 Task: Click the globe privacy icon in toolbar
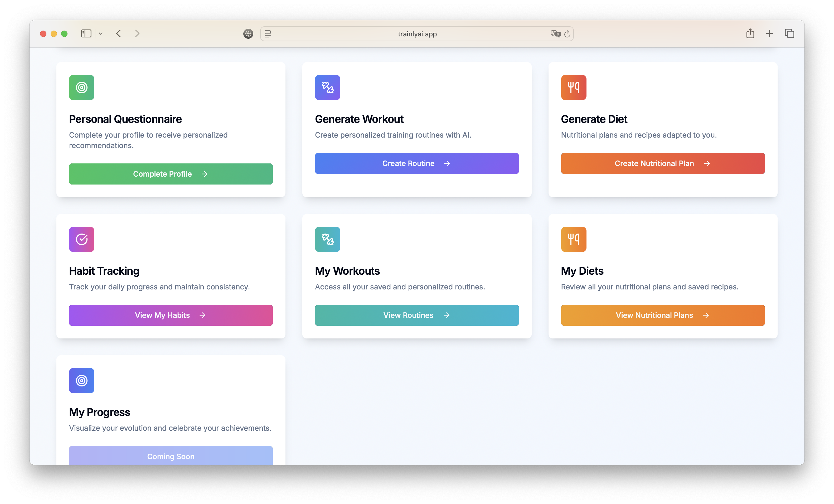[248, 34]
